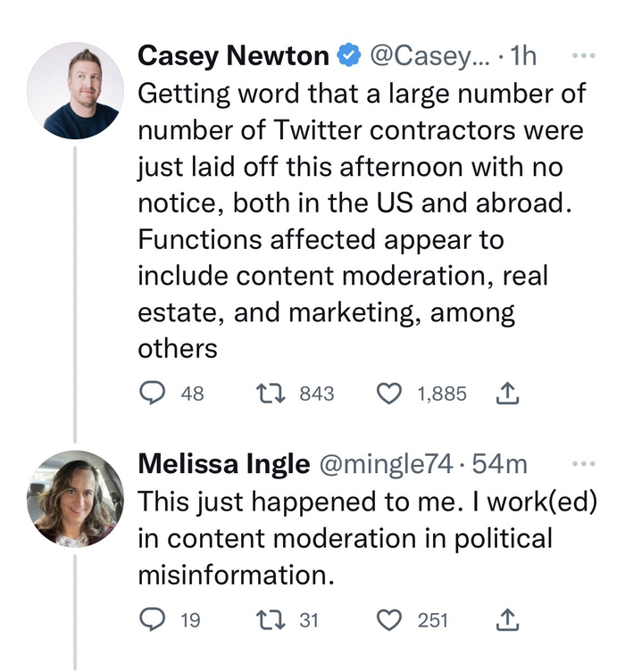Open more options on Casey Newton's tweet
The width and height of the screenshot is (625, 672).
582,56
